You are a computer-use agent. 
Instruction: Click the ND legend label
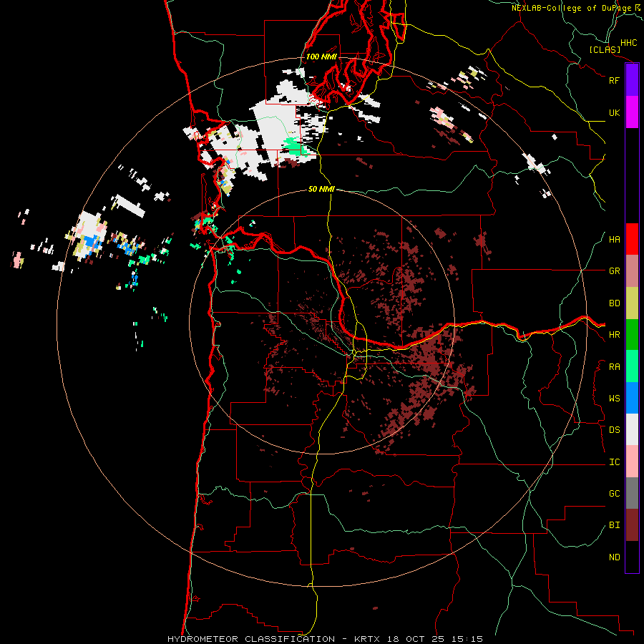point(614,557)
